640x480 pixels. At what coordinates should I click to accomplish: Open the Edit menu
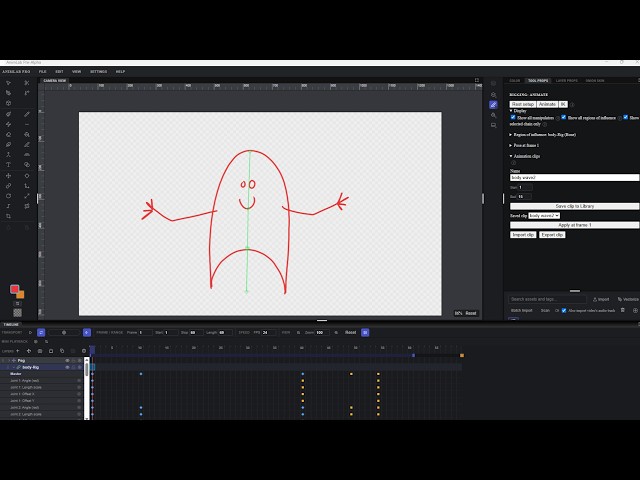(x=59, y=72)
